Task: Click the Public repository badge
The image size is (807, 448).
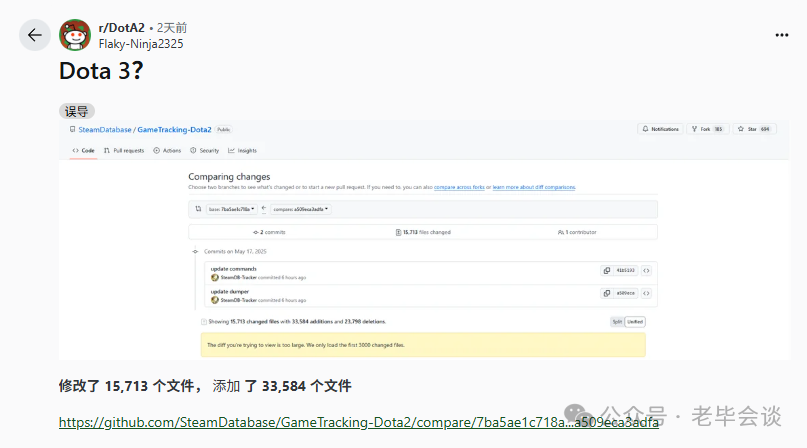Action: pos(223,130)
